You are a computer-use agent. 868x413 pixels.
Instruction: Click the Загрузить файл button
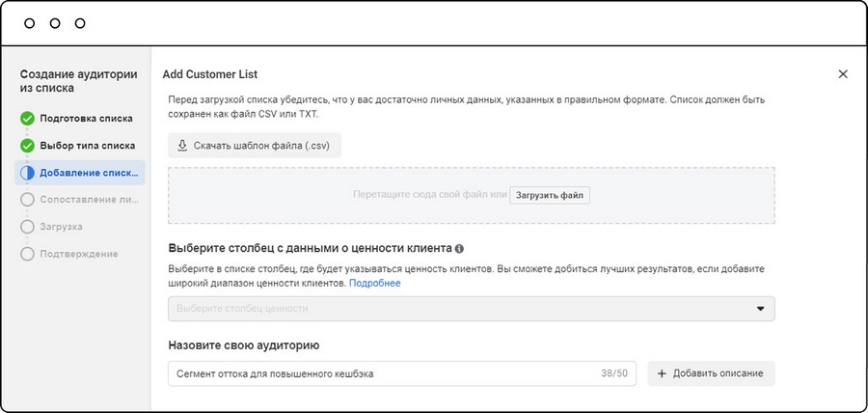coord(550,196)
